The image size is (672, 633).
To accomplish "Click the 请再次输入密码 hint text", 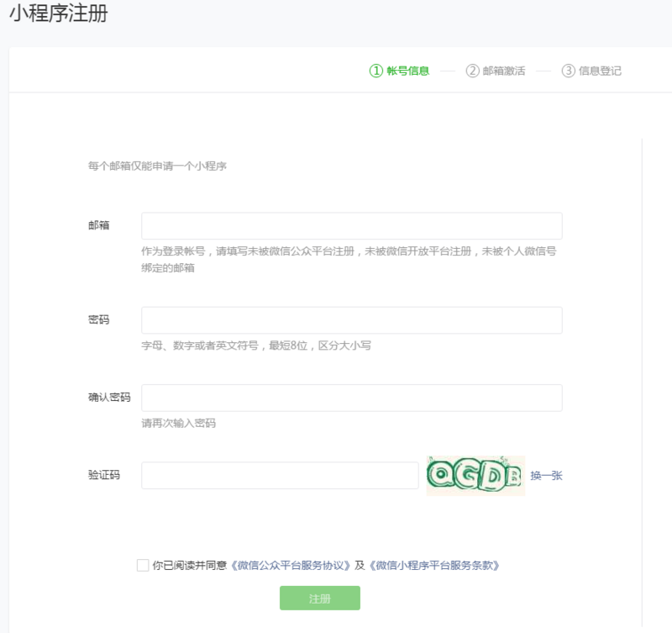I will click(x=179, y=424).
